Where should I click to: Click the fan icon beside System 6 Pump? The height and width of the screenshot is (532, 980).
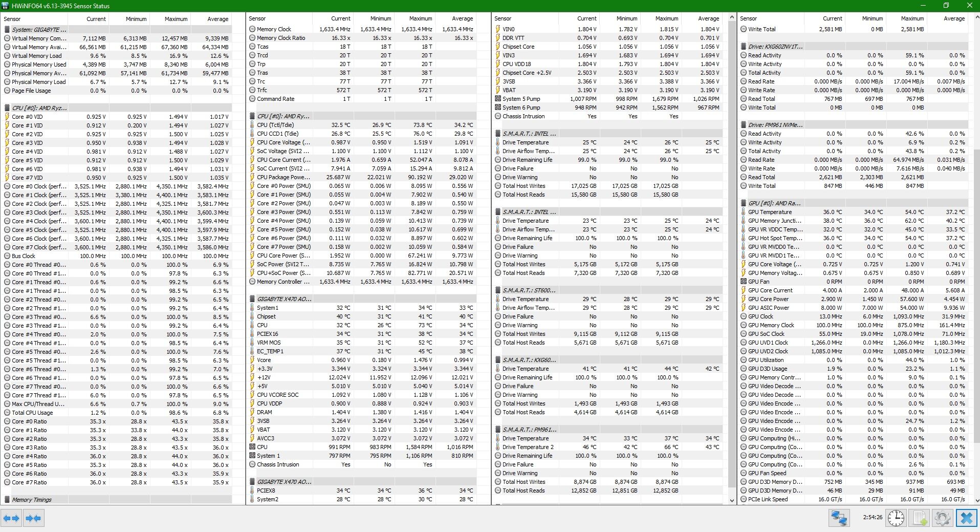pos(498,108)
